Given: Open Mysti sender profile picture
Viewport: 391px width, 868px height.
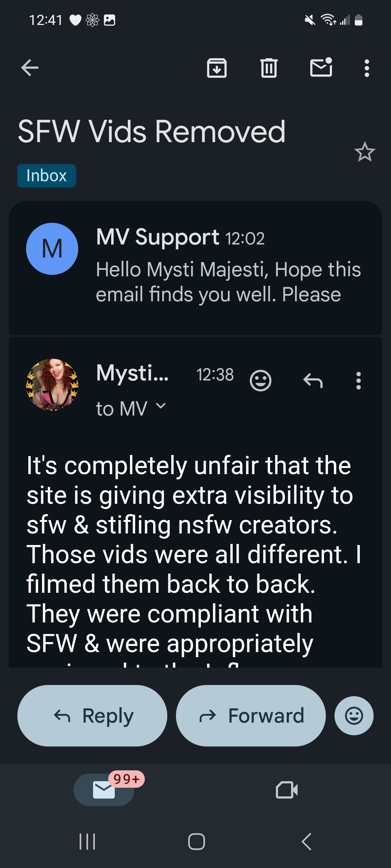Looking at the screenshot, I should click(52, 384).
